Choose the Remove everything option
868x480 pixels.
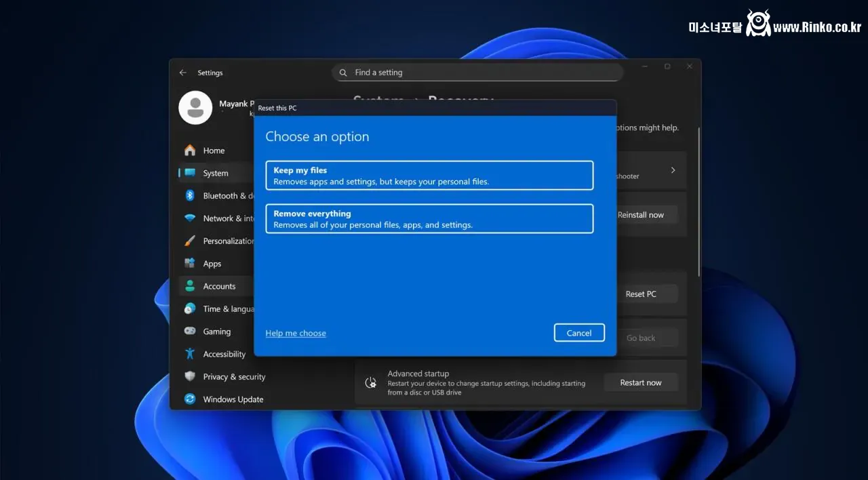coord(429,219)
